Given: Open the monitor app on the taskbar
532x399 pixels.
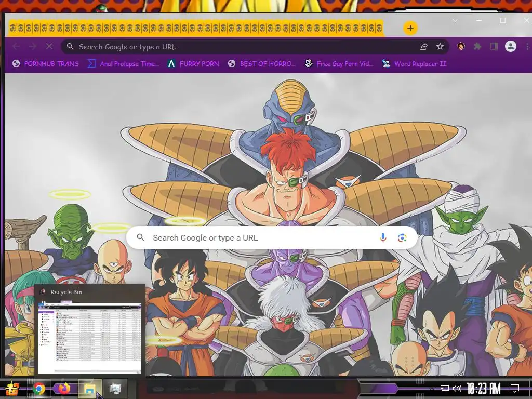Looking at the screenshot, I should 115,389.
